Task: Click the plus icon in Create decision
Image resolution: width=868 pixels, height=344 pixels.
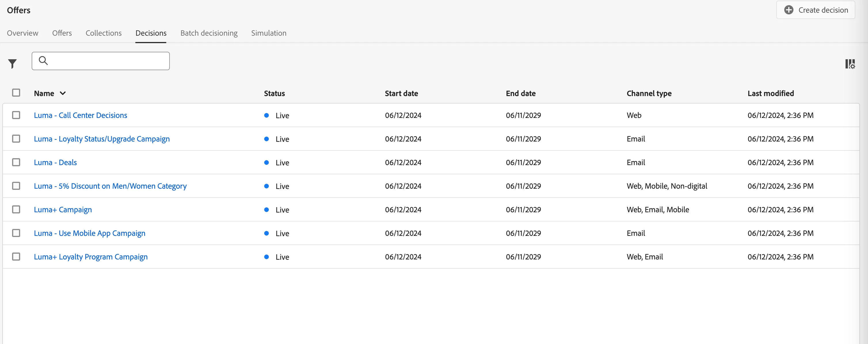Action: 789,10
